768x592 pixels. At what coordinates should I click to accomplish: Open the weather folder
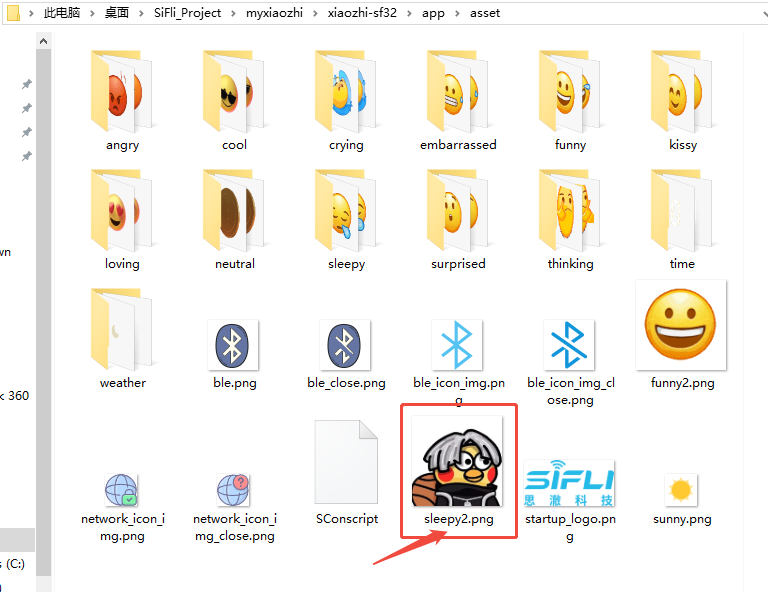pyautogui.click(x=122, y=339)
